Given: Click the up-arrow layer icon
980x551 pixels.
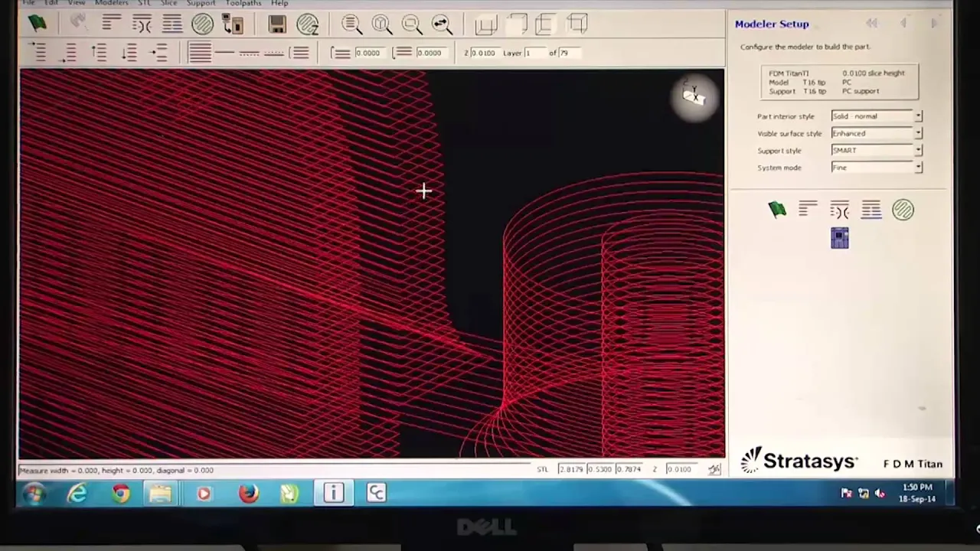Looking at the screenshot, I should 99,52.
